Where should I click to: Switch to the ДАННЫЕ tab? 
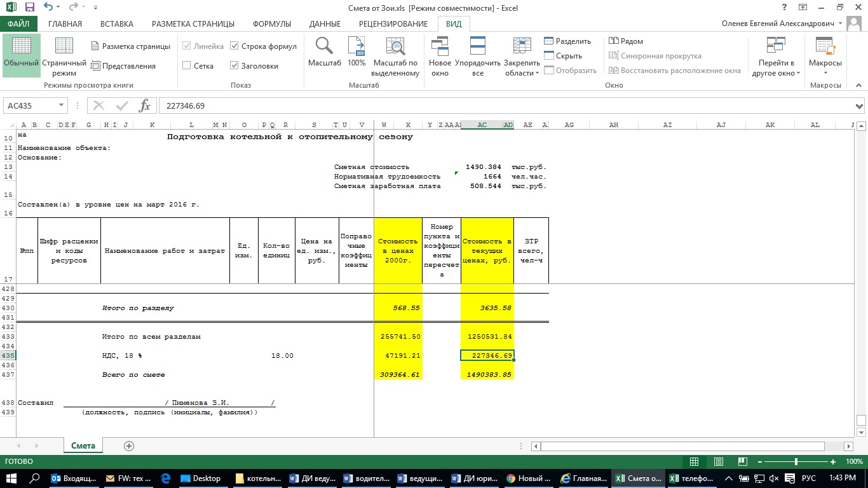[325, 24]
